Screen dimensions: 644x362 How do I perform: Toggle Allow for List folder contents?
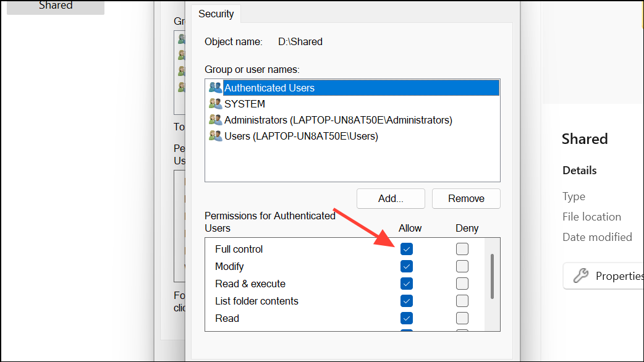click(x=407, y=301)
